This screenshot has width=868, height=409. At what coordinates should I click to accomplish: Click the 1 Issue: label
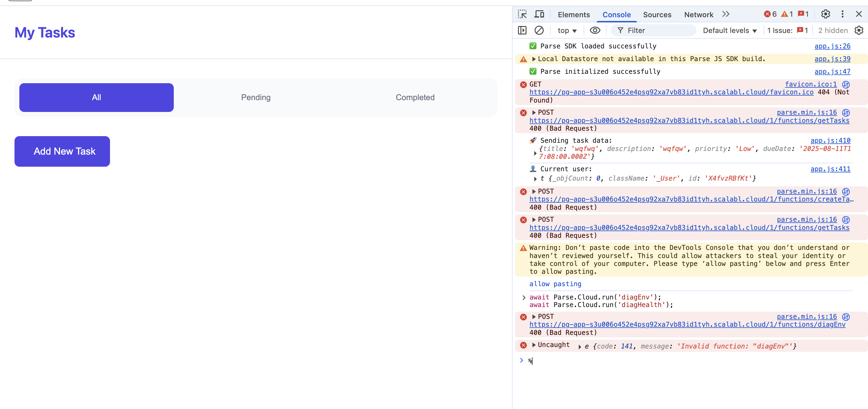coord(780,30)
